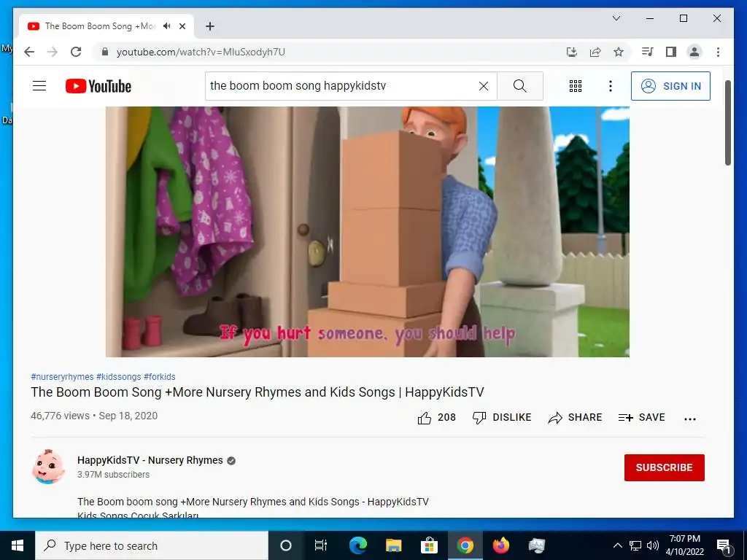Image resolution: width=747 pixels, height=560 pixels.
Task: Click the video player to pause
Action: tap(368, 232)
